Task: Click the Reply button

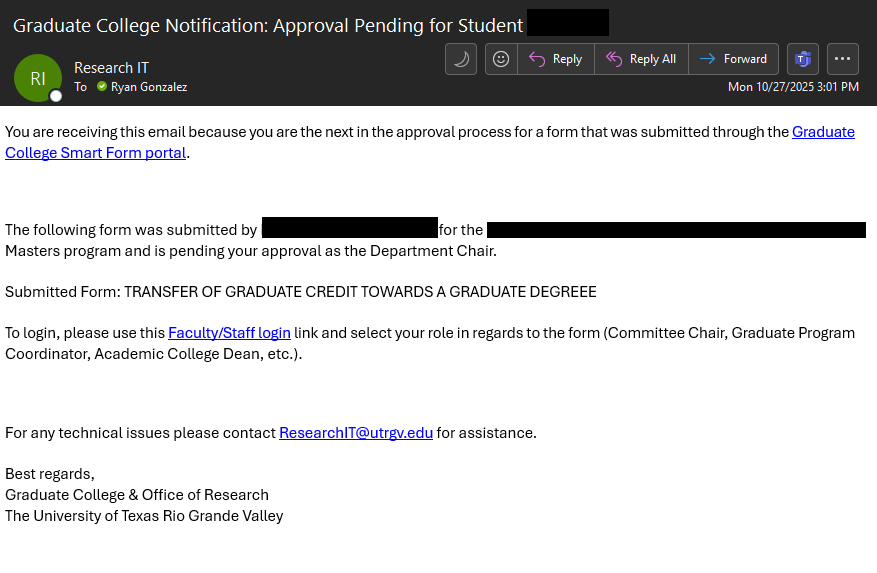Action: [x=556, y=59]
